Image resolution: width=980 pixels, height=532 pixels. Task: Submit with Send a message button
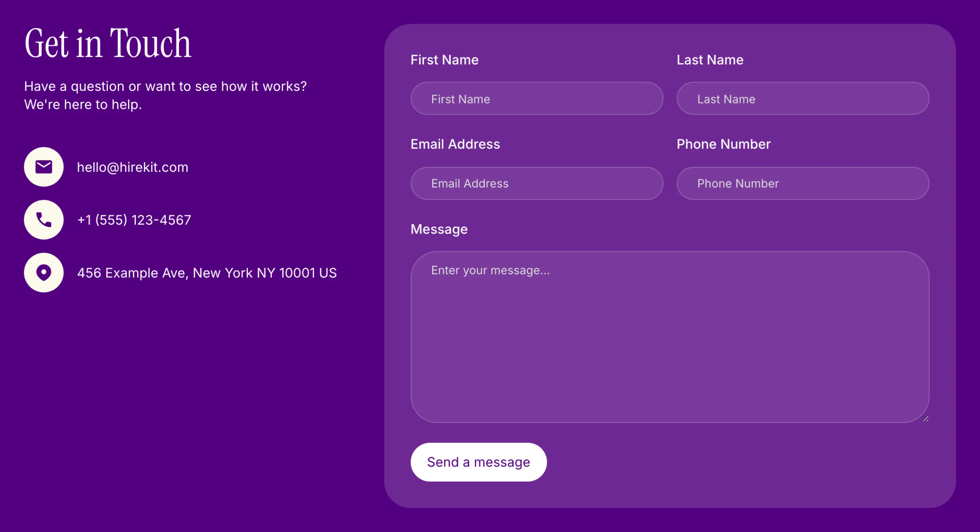point(478,462)
